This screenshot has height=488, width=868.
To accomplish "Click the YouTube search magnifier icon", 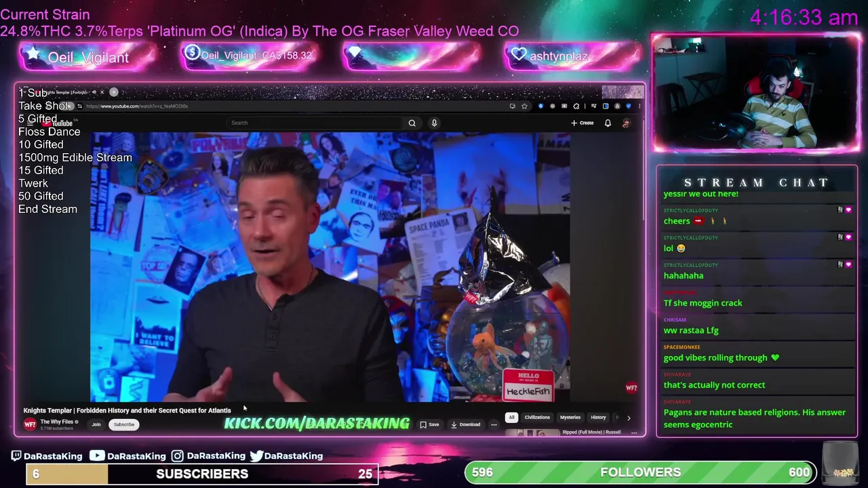I will (412, 123).
